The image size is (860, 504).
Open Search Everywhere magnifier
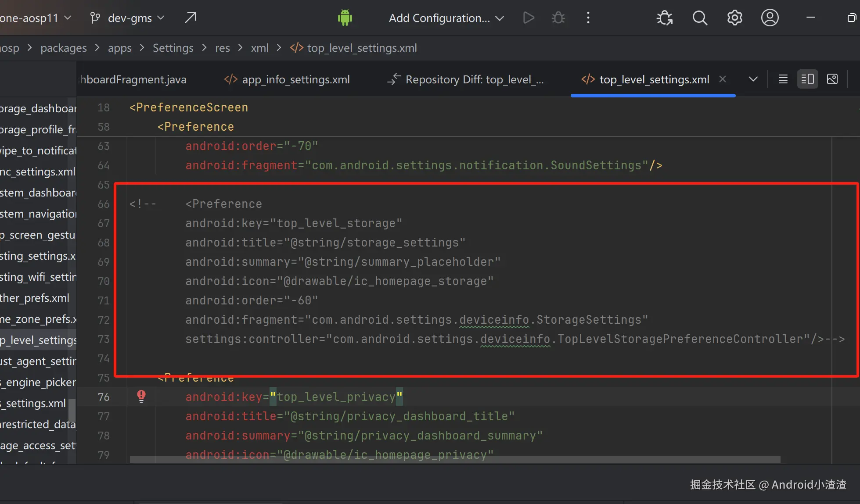700,18
